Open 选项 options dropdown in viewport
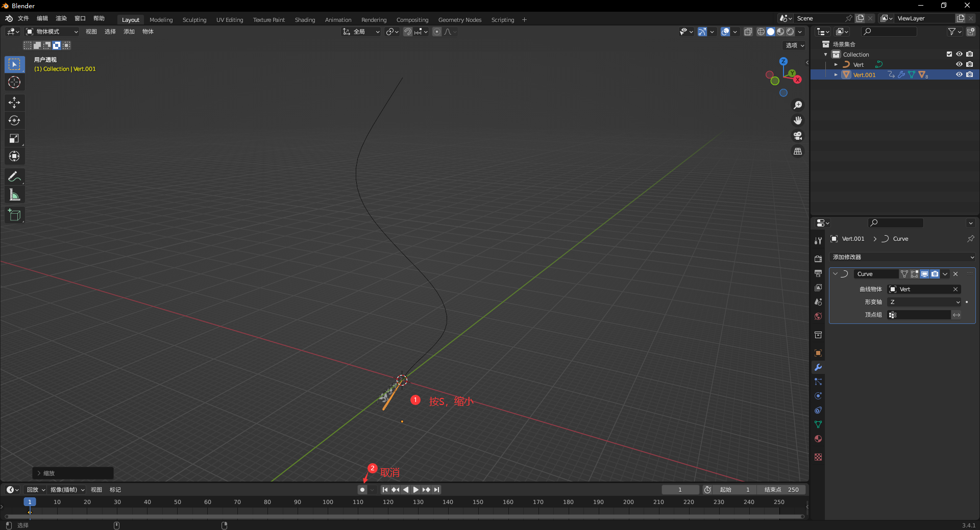The width and height of the screenshot is (980, 530). 795,45
